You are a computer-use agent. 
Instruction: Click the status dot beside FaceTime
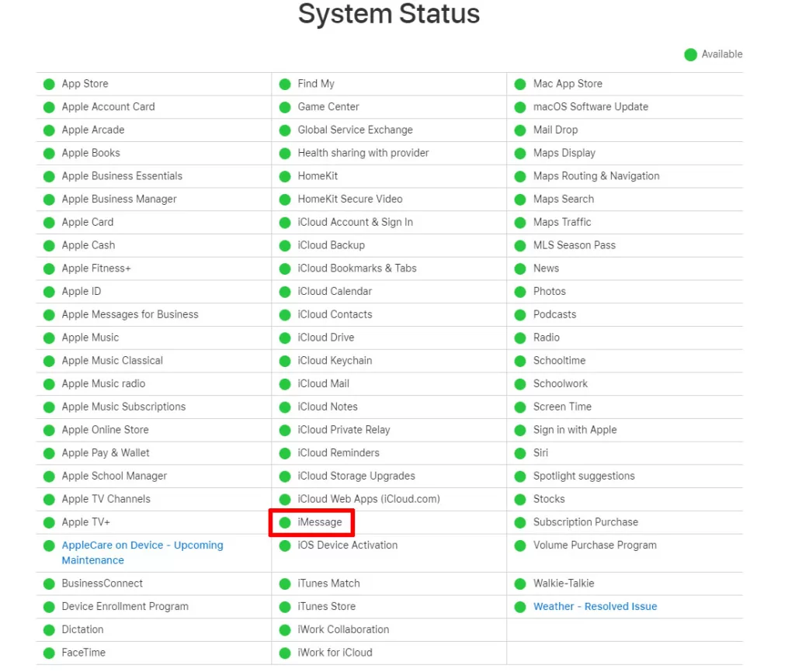pos(49,653)
